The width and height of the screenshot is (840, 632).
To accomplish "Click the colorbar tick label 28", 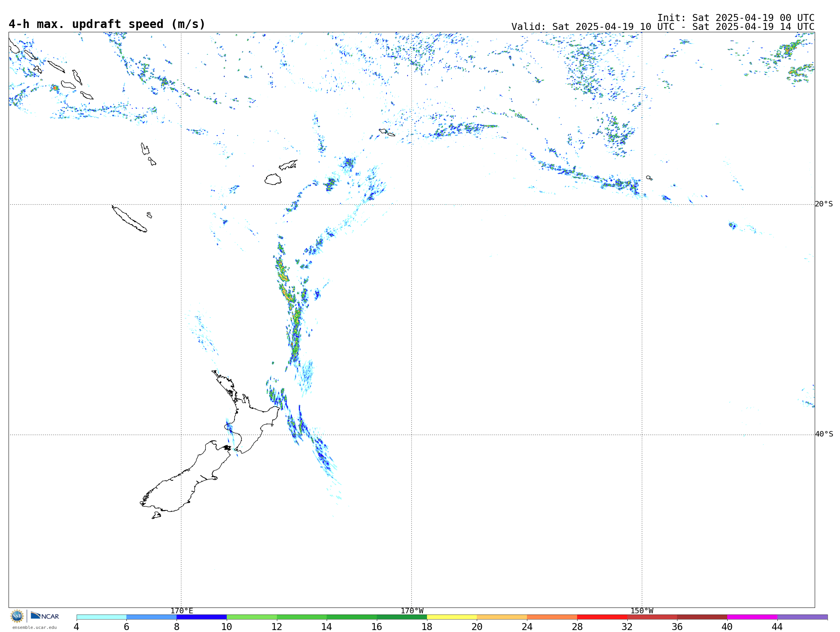I will click(577, 627).
